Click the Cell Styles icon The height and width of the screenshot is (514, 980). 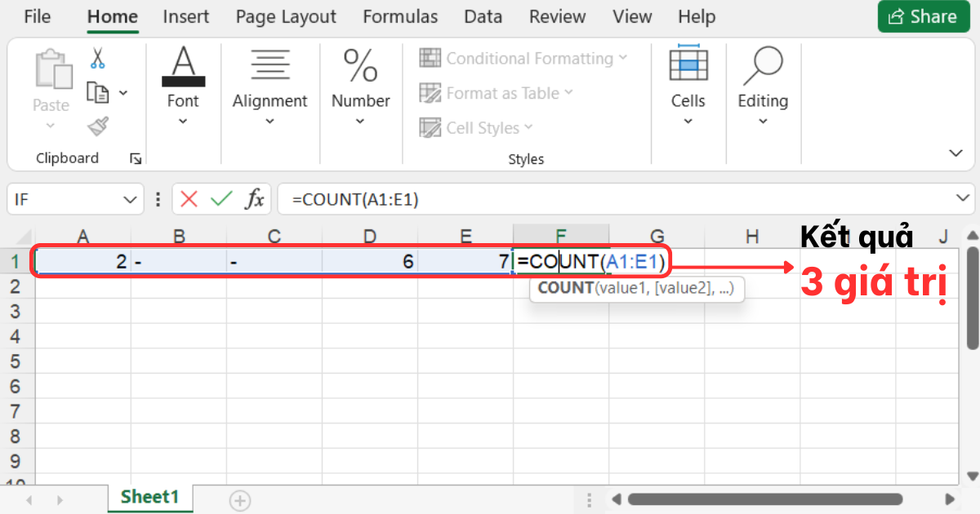pos(430,127)
